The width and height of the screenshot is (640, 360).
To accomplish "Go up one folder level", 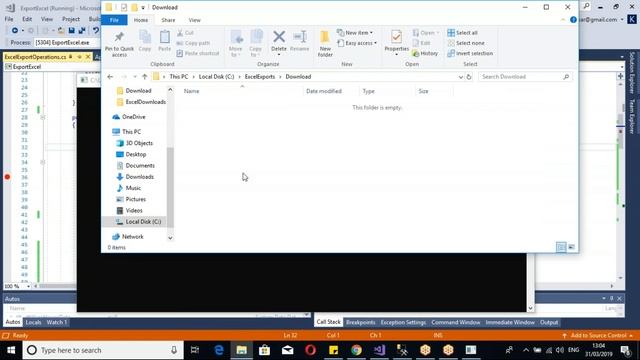I will [x=144, y=77].
